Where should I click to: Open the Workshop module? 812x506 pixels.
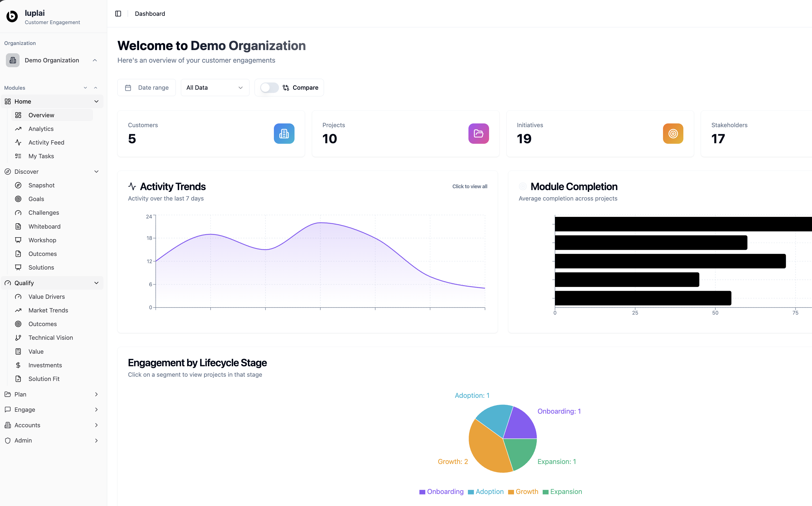pyautogui.click(x=42, y=240)
